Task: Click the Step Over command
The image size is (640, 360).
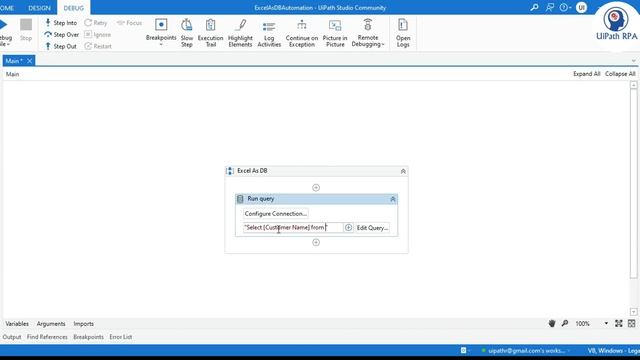Action: (x=61, y=35)
